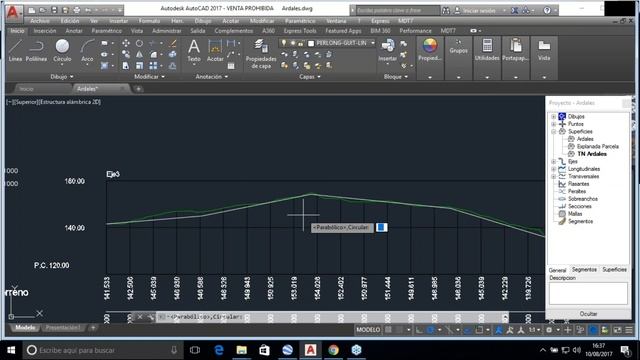Click the move tool in Modificar panel

(x=126, y=43)
